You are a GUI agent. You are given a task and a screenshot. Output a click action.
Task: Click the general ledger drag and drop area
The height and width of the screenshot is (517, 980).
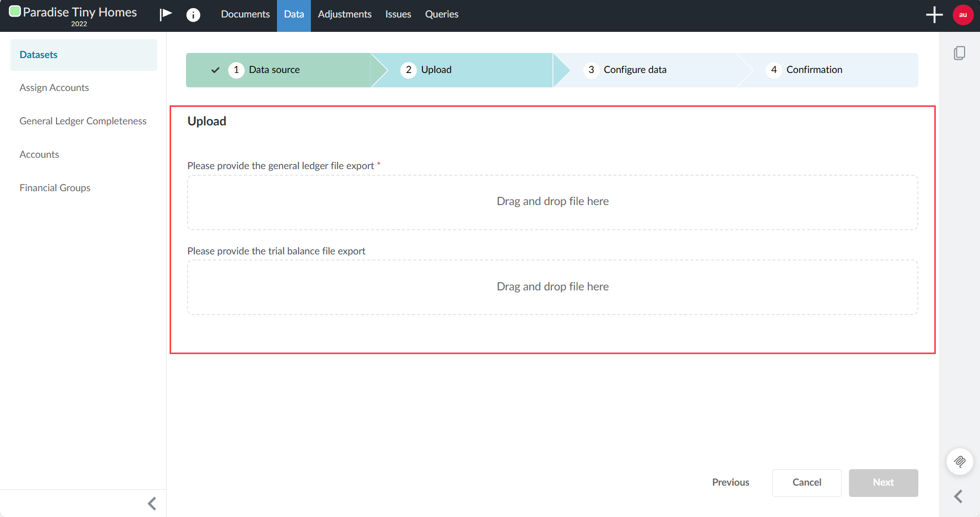click(552, 201)
